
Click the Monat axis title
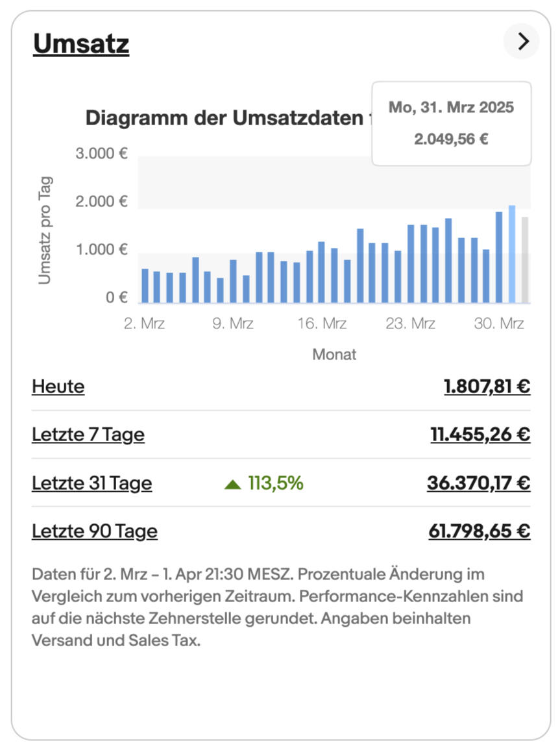click(x=334, y=354)
